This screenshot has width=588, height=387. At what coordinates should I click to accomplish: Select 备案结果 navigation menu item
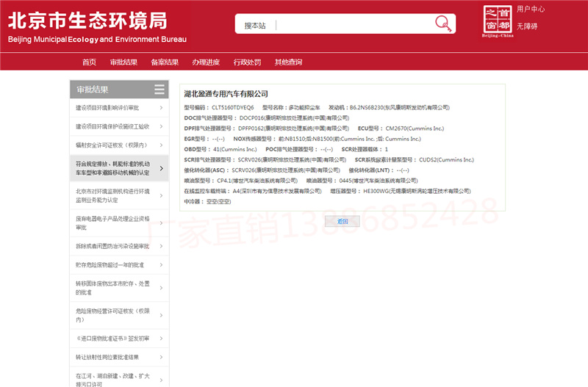[x=165, y=62]
